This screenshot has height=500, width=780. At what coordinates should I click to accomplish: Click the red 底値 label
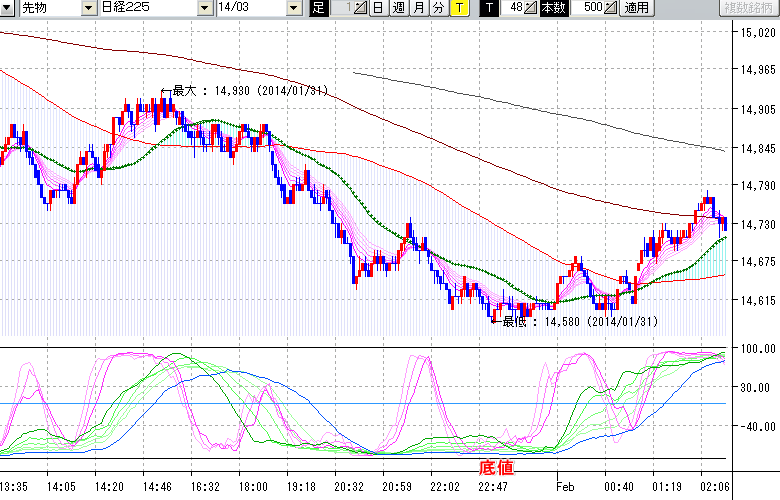(x=495, y=466)
